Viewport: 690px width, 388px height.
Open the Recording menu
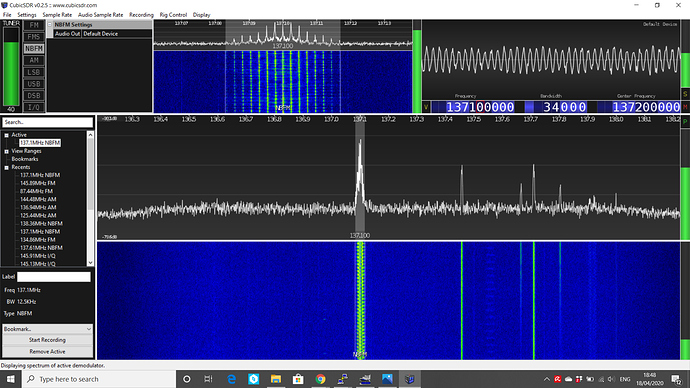(x=141, y=15)
